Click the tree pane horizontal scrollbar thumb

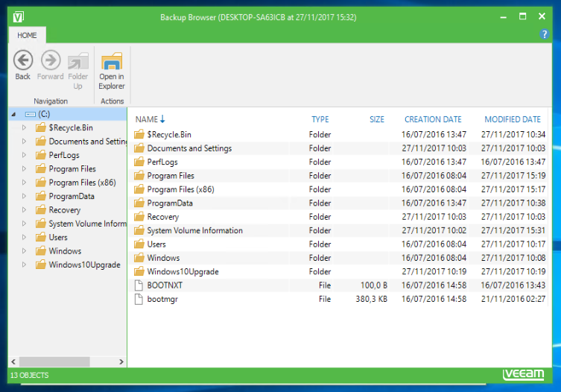(54, 361)
